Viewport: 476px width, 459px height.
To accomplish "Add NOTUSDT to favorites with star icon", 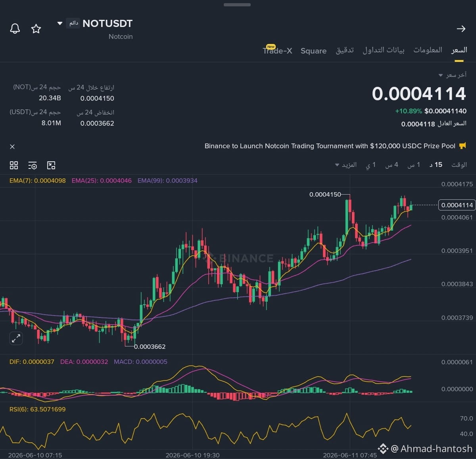I will point(36,29).
